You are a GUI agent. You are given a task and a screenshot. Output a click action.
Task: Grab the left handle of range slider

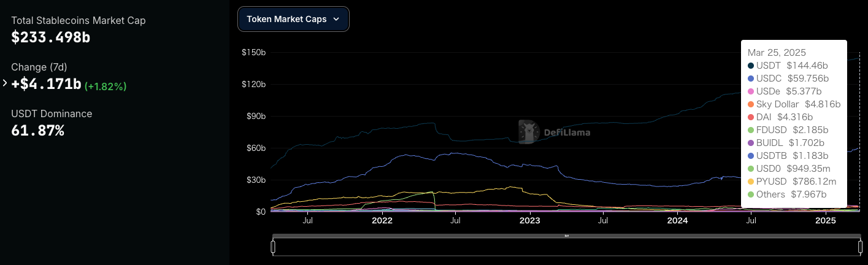273,247
